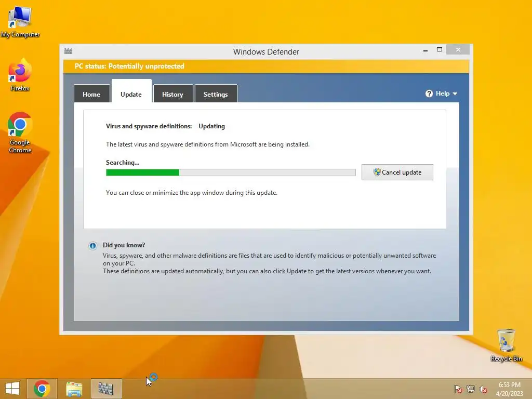Go to the Settings tab
This screenshot has height=399, width=532.
click(x=216, y=94)
